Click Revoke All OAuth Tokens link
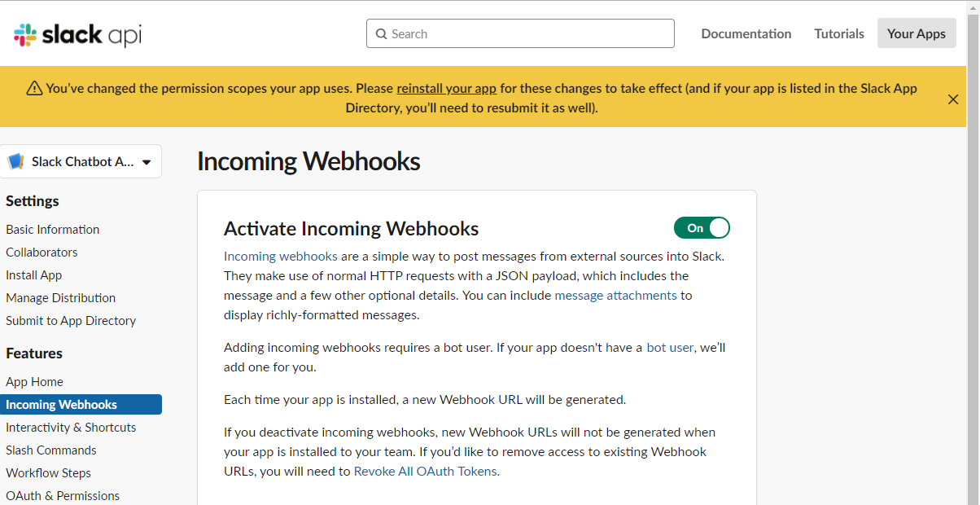980x505 pixels. click(x=425, y=471)
